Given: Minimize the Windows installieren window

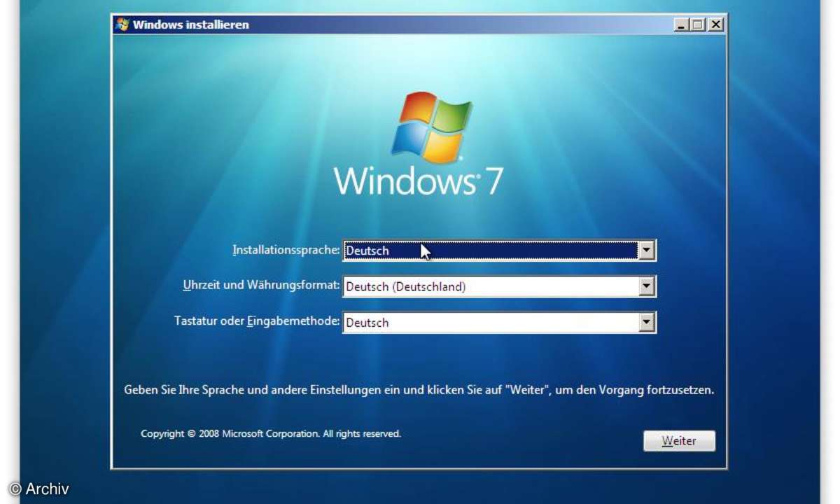Looking at the screenshot, I should (x=682, y=24).
